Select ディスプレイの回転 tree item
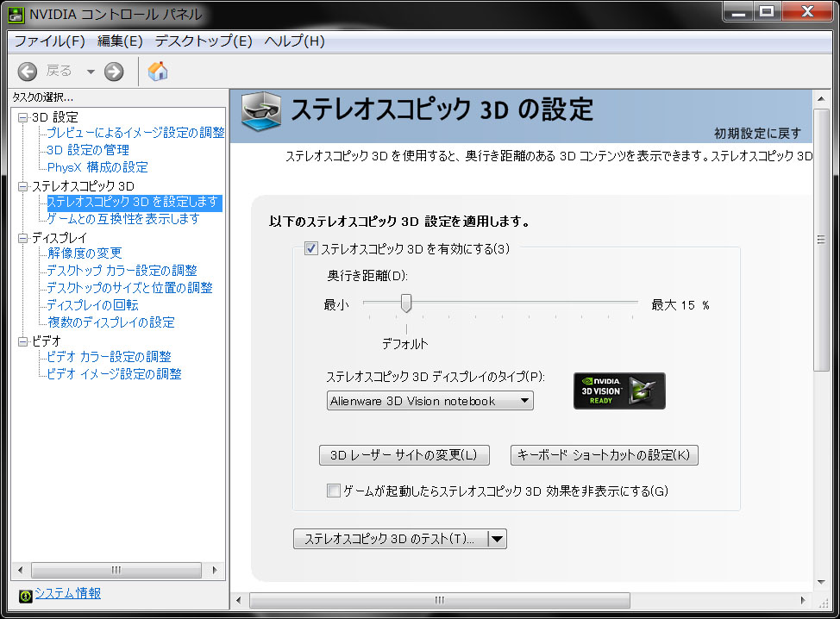Screen dimensions: 840x619 (92, 304)
